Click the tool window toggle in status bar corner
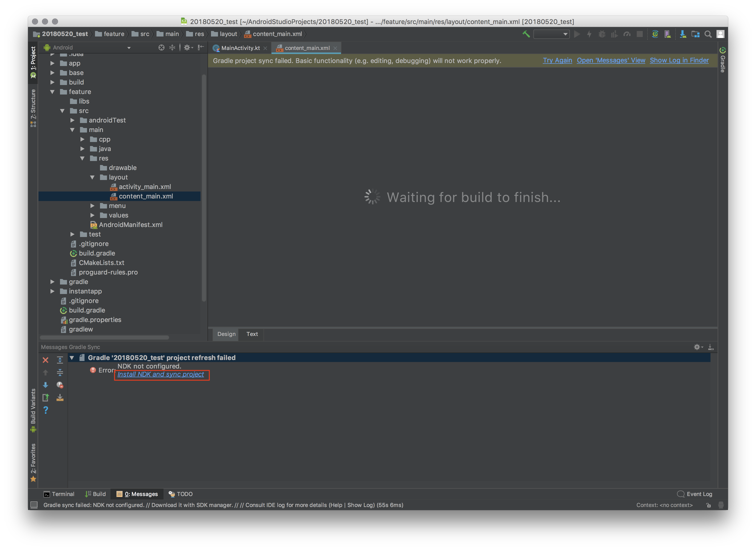Image resolution: width=756 pixels, height=550 pixels. tap(34, 505)
